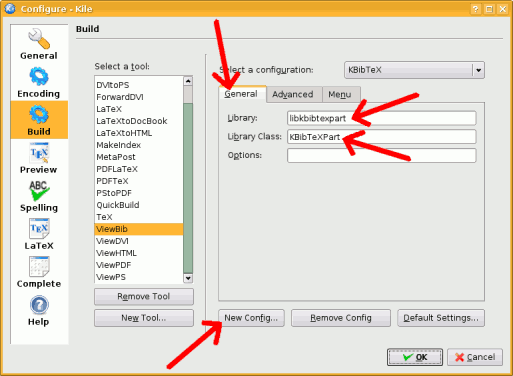This screenshot has width=513, height=376.
Task: Select ViewPS in the tool list
Action: tap(139, 277)
